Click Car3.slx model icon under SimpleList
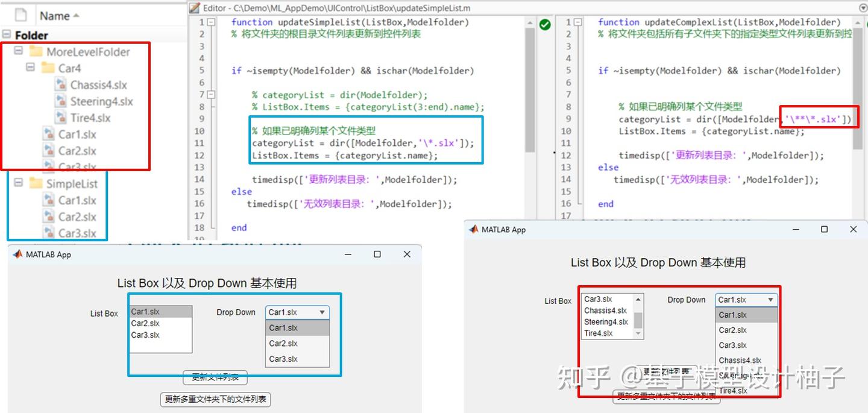 click(x=48, y=233)
